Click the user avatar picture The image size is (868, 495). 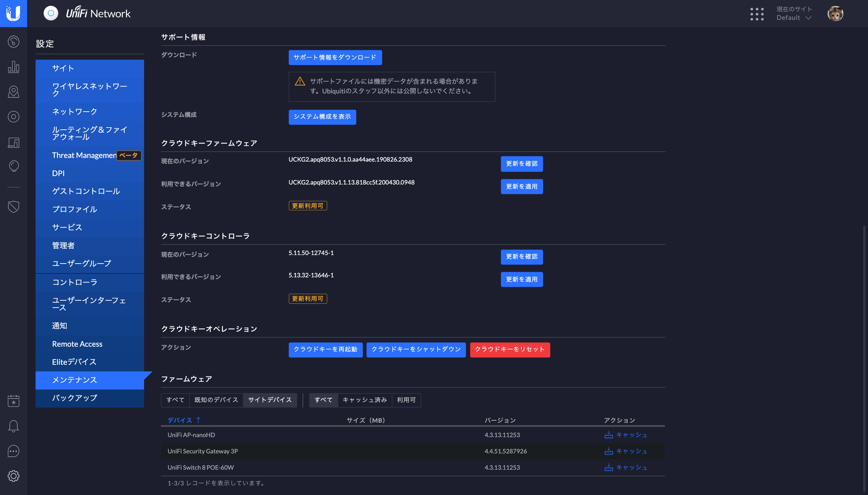pyautogui.click(x=835, y=14)
